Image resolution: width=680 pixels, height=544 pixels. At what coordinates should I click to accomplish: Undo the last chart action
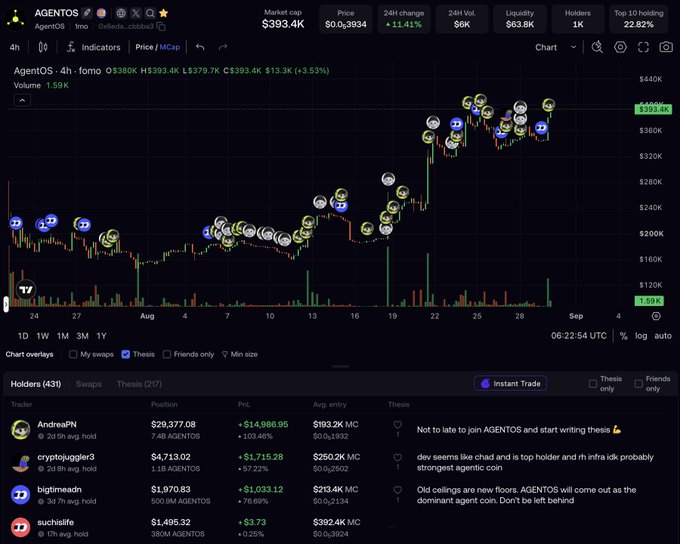pos(200,47)
